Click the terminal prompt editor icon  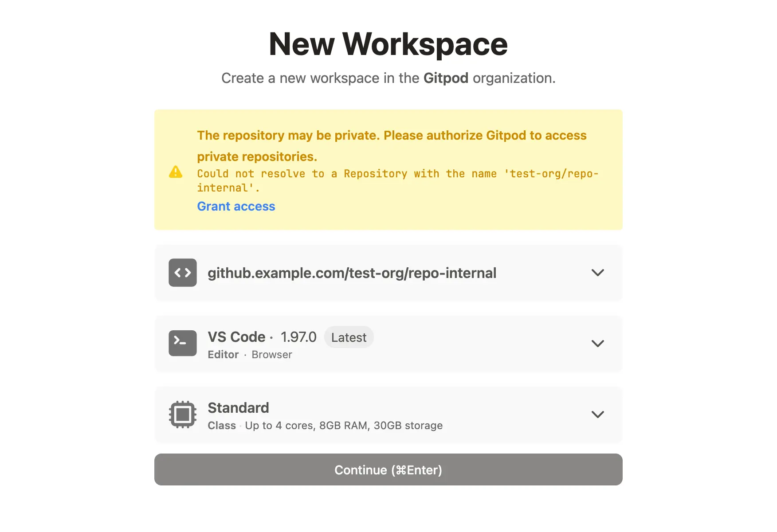click(183, 343)
